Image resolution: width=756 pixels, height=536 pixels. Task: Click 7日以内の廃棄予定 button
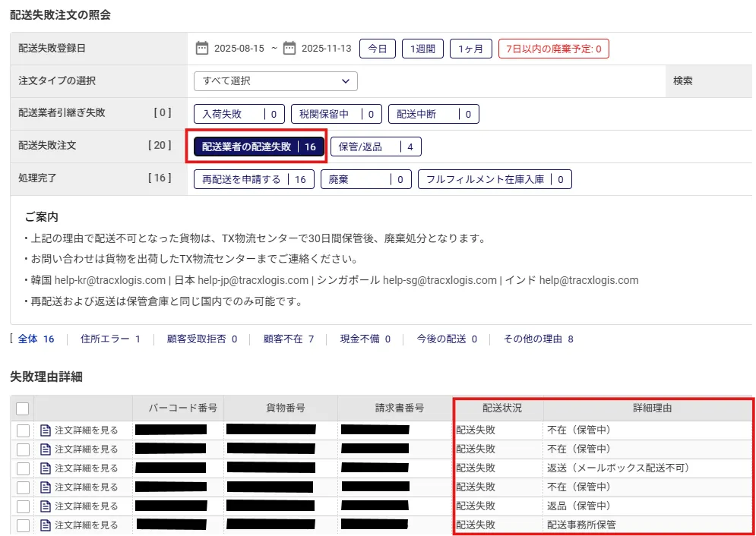(554, 49)
